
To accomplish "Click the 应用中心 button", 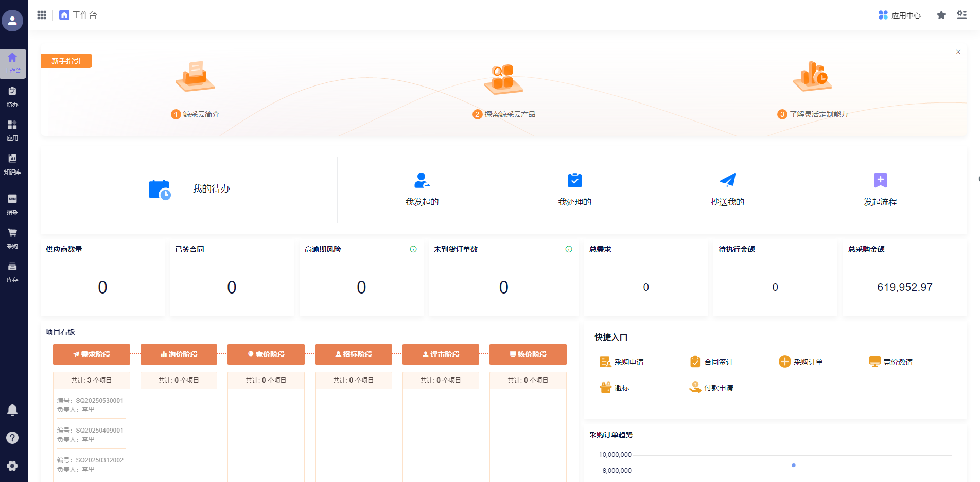I will pos(899,15).
